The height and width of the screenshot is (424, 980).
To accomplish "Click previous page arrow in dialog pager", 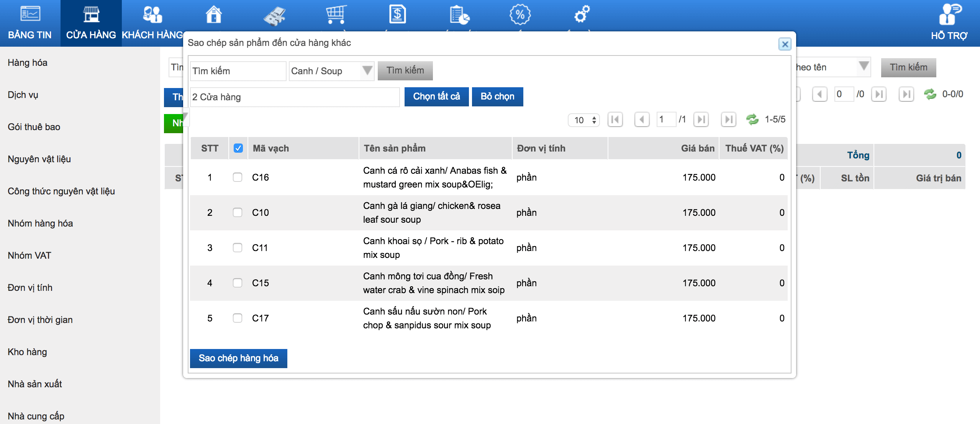I will [x=641, y=119].
